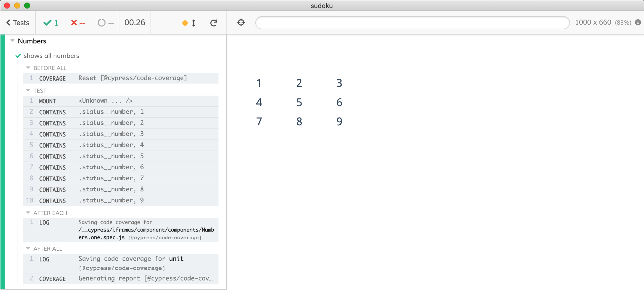
Task: Click the passed tests checkmark counter
Action: click(51, 23)
